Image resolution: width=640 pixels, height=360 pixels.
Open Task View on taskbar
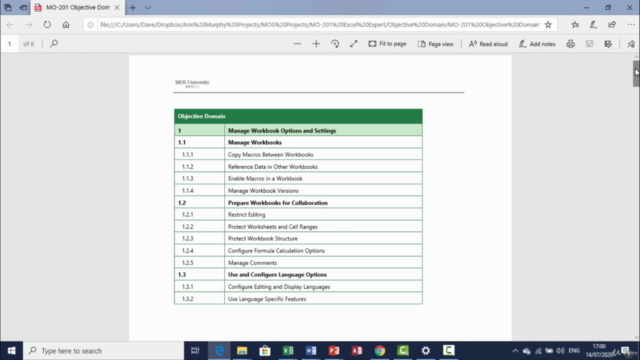195,351
